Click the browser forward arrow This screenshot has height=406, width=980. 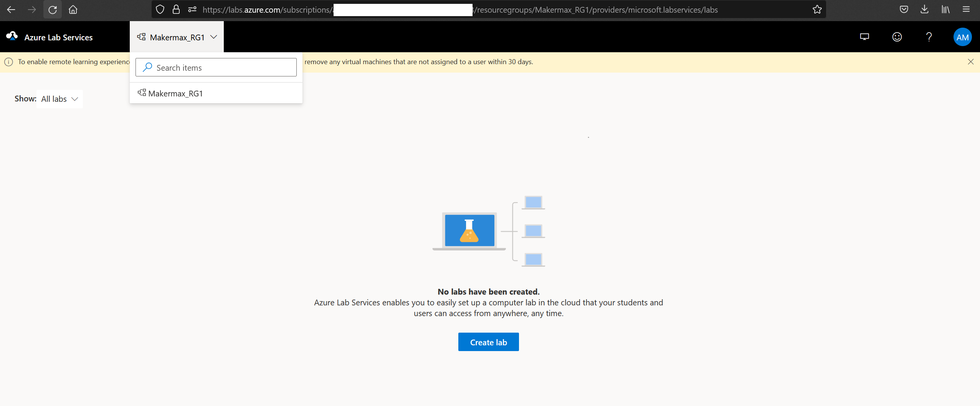coord(32,10)
